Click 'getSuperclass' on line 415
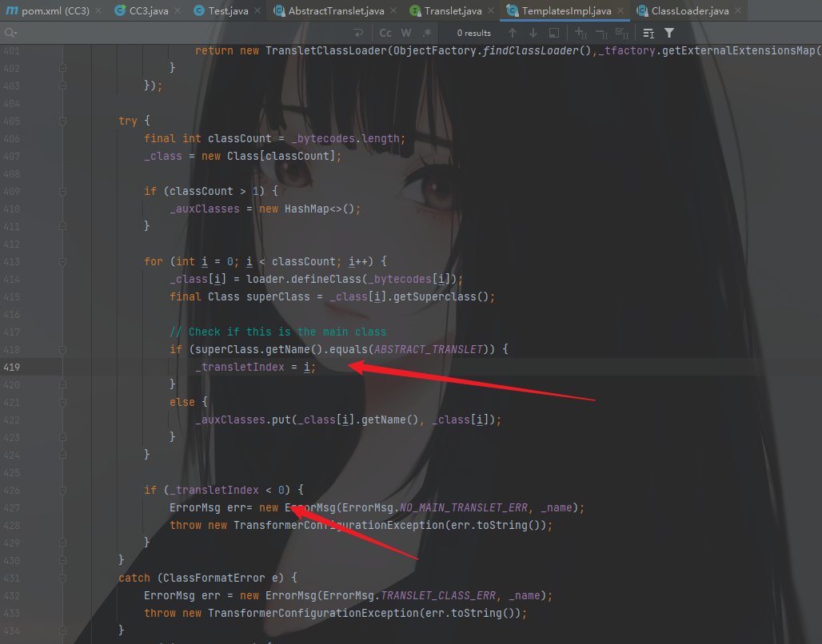Viewport: 822px width, 644px height. [435, 296]
